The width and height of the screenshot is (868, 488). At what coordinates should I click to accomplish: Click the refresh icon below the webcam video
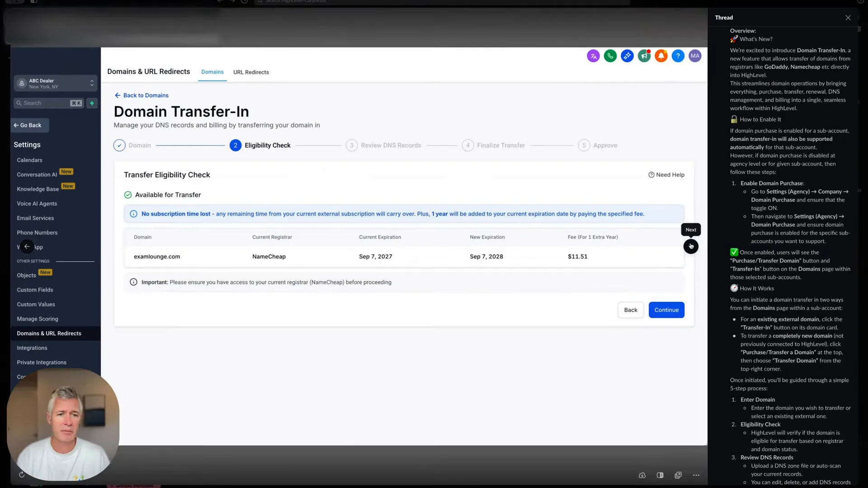coord(22,474)
